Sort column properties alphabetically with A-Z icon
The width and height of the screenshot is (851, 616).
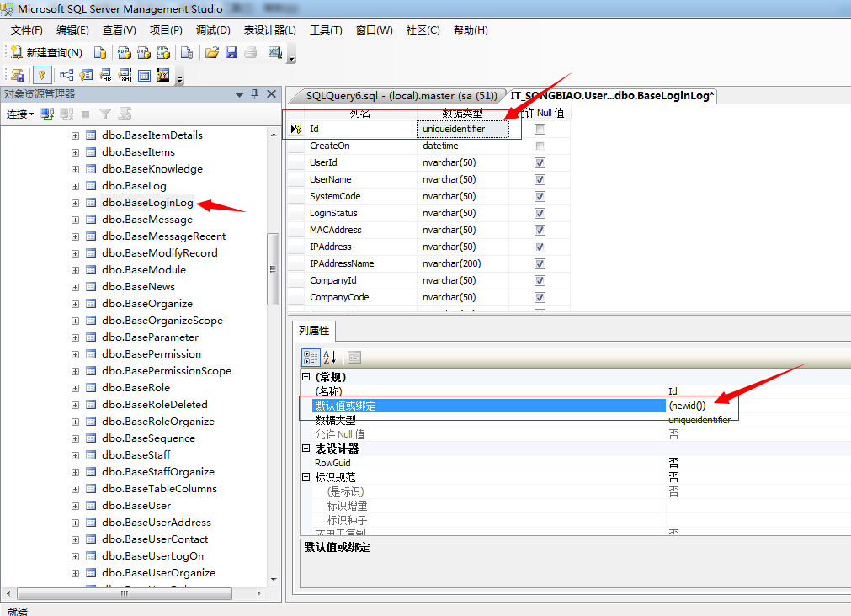pyautogui.click(x=330, y=357)
